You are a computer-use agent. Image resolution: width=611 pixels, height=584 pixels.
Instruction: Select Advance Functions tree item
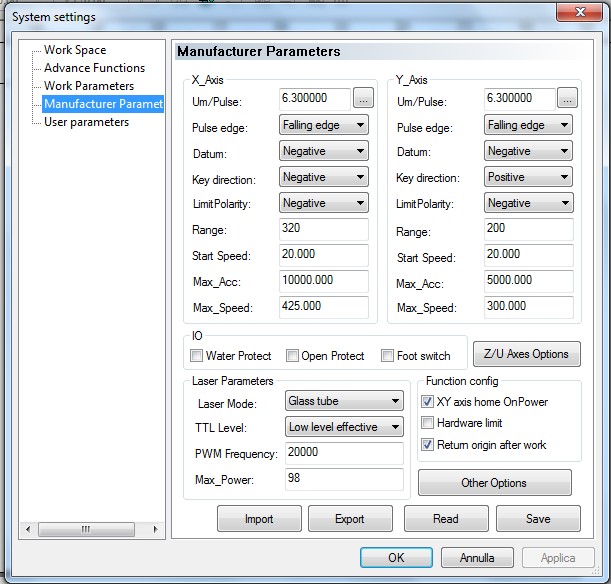tap(94, 68)
